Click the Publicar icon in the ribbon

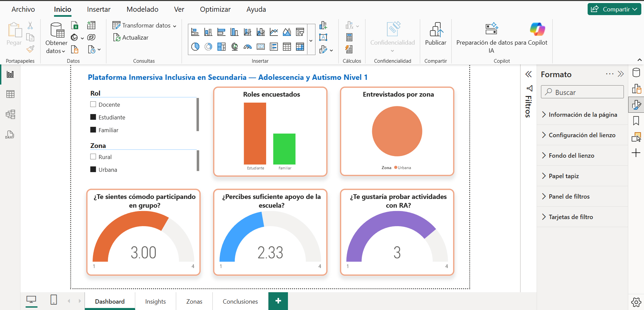click(436, 30)
